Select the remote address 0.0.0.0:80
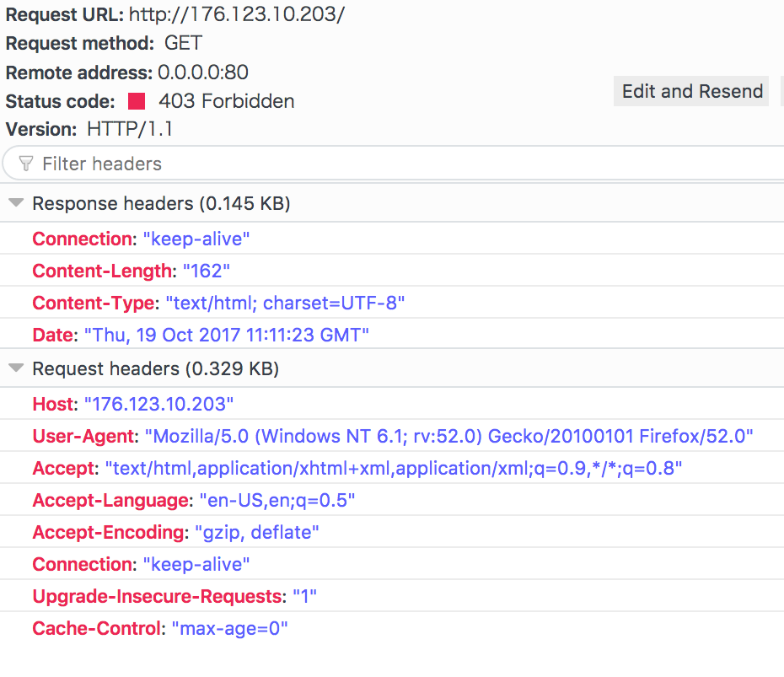The width and height of the screenshot is (784, 677). click(x=203, y=73)
